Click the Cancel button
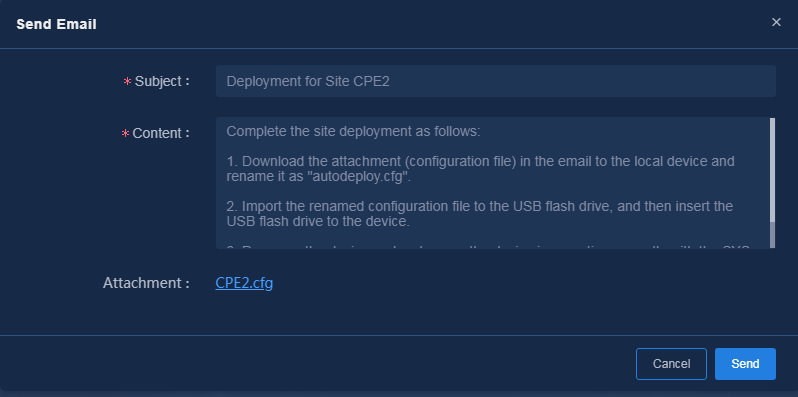This screenshot has width=798, height=397. coord(671,364)
